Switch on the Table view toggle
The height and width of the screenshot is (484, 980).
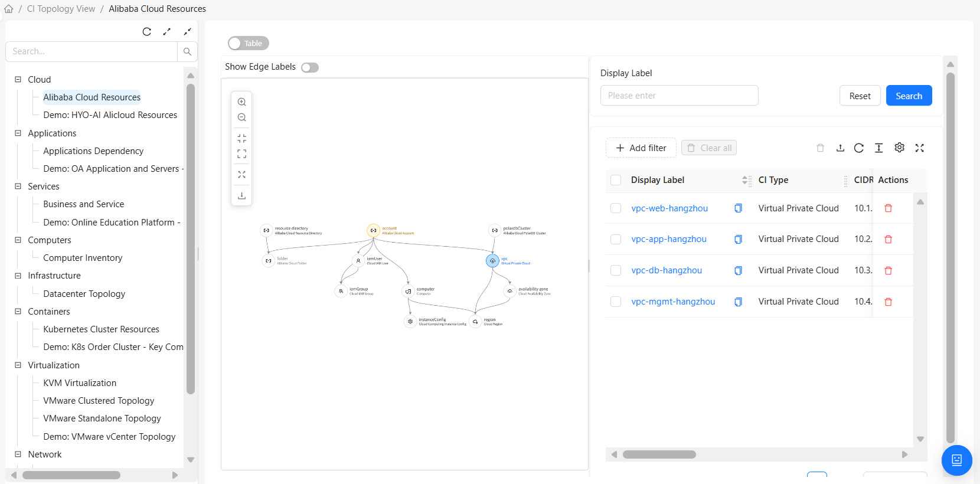(249, 43)
